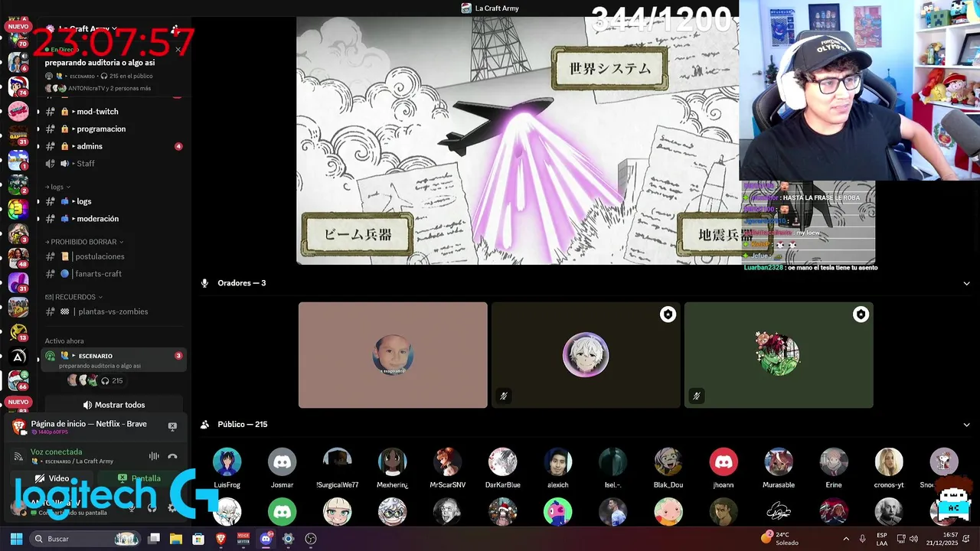Open Discord from the taskbar
Viewport: 980px width, 551px height.
(x=266, y=539)
